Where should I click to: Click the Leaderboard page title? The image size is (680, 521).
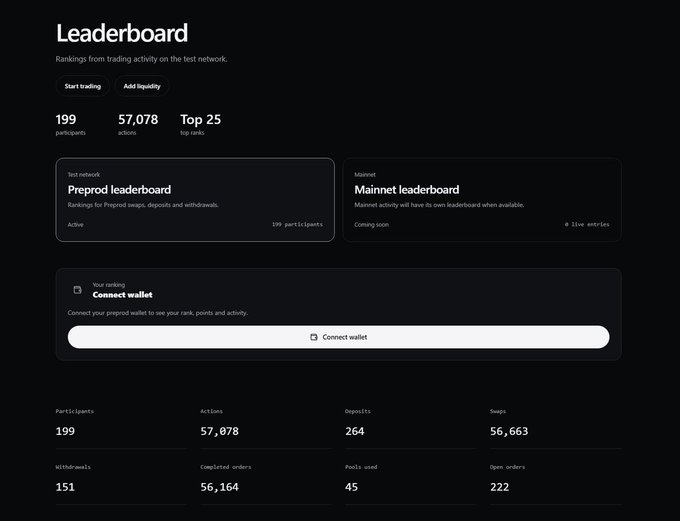point(122,33)
